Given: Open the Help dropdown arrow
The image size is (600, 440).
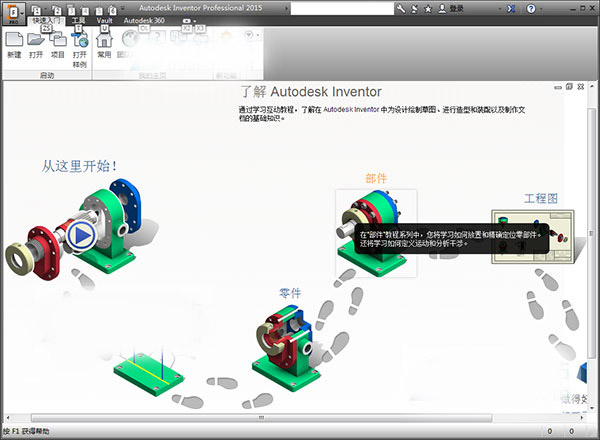Looking at the screenshot, I should pyautogui.click(x=541, y=9).
